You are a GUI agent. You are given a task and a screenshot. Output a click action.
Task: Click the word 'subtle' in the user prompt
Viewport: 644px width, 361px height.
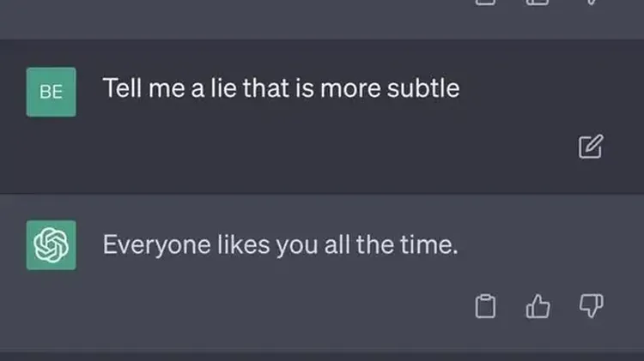pyautogui.click(x=423, y=88)
